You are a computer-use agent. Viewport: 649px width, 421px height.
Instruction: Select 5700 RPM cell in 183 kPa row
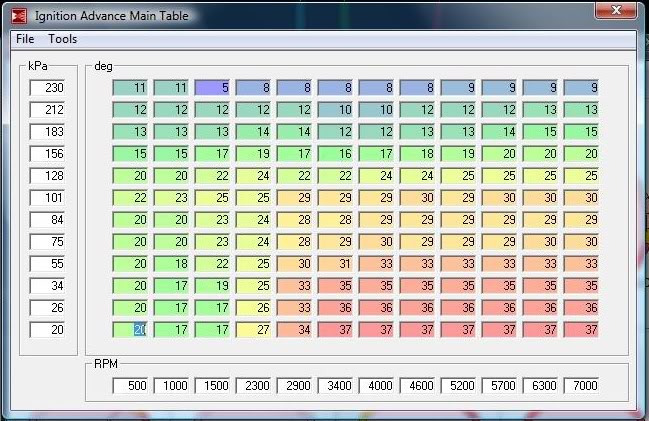coord(499,132)
